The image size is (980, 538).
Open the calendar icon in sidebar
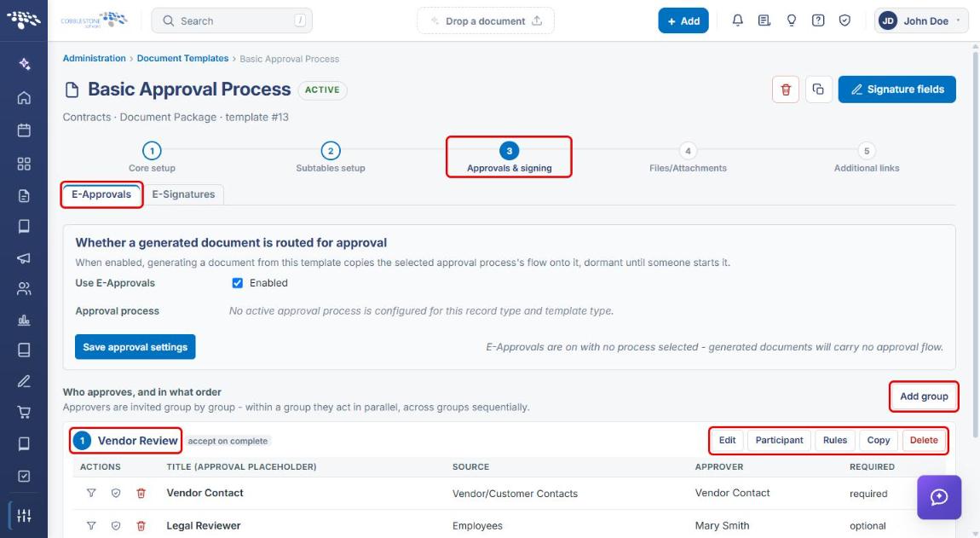tap(24, 130)
